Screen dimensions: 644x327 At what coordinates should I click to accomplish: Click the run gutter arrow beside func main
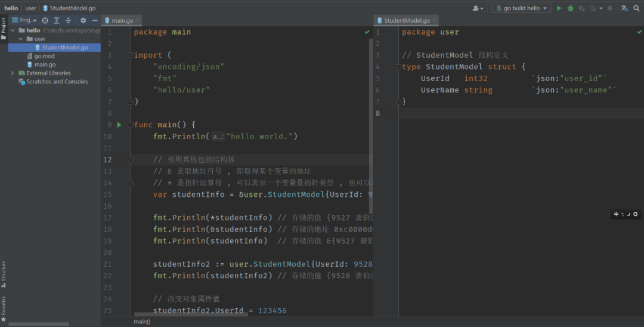click(119, 125)
